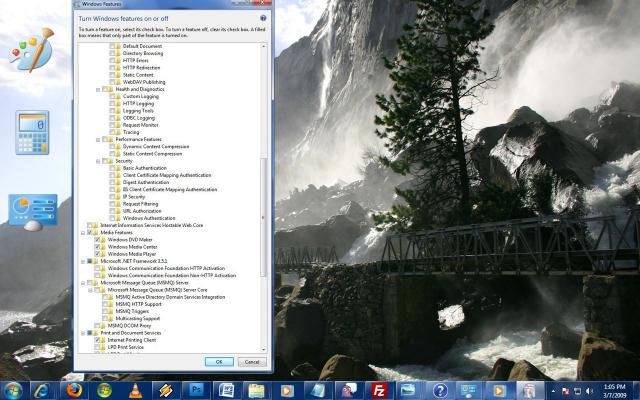Viewport: 640px width, 400px height.
Task: Collapse the Media Features tree node
Action: coord(84,233)
